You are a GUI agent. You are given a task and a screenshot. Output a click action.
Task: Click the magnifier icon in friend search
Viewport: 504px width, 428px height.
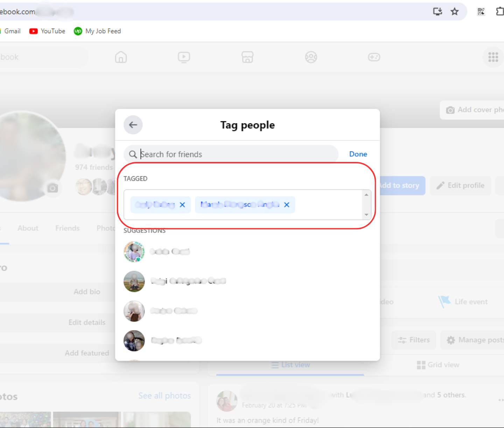click(133, 154)
